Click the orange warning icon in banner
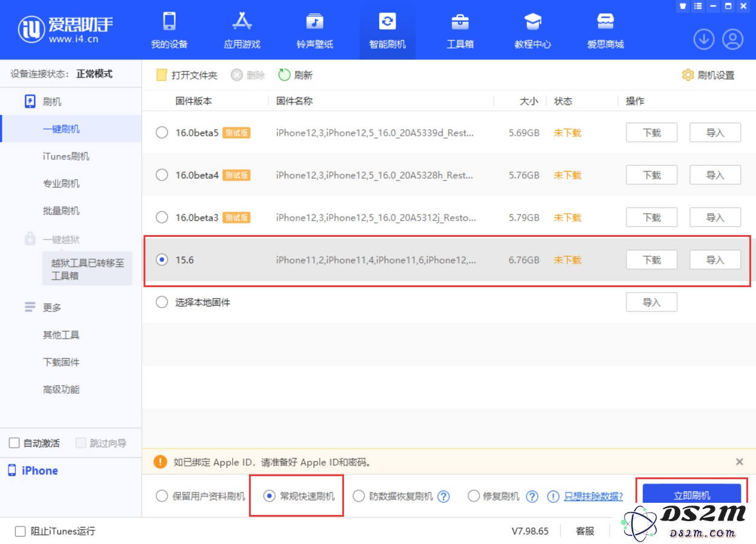The image size is (756, 544). pyautogui.click(x=160, y=462)
